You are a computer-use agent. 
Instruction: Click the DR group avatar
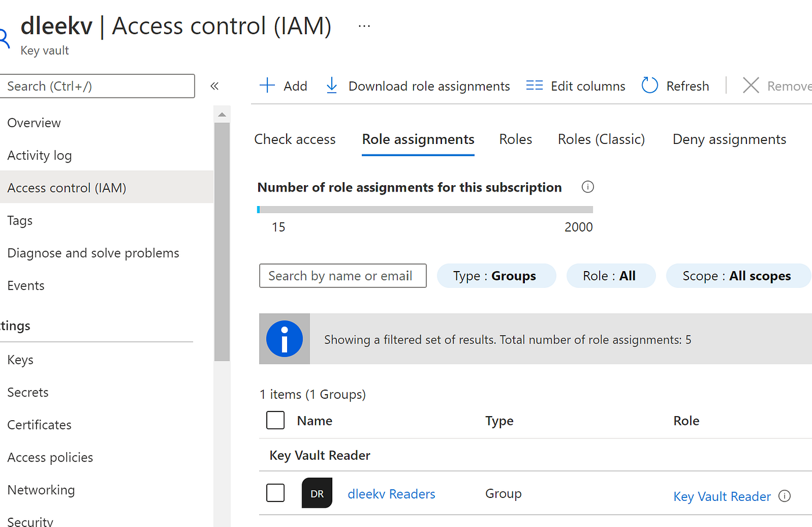pos(317,493)
